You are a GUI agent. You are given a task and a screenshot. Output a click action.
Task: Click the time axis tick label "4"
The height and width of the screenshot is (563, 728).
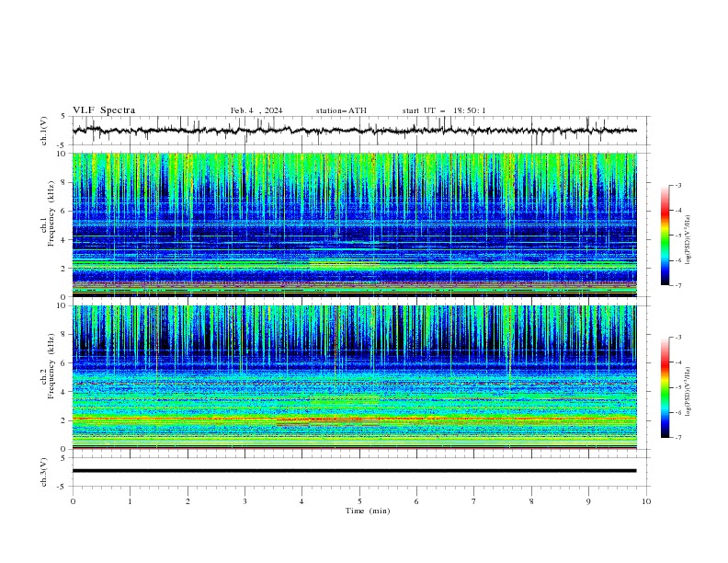tap(301, 501)
